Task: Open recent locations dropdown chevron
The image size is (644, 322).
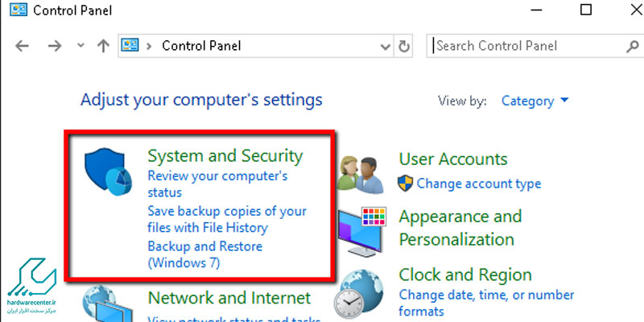Action: (x=81, y=46)
